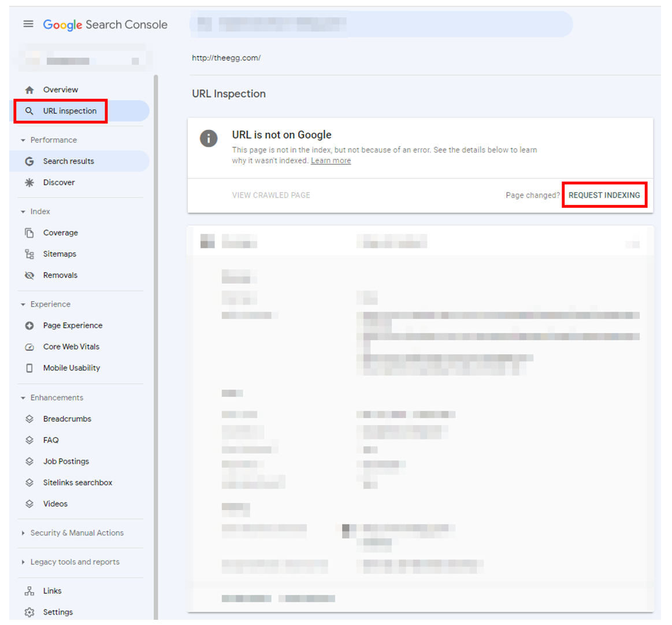Click the Overview home icon

[29, 90]
